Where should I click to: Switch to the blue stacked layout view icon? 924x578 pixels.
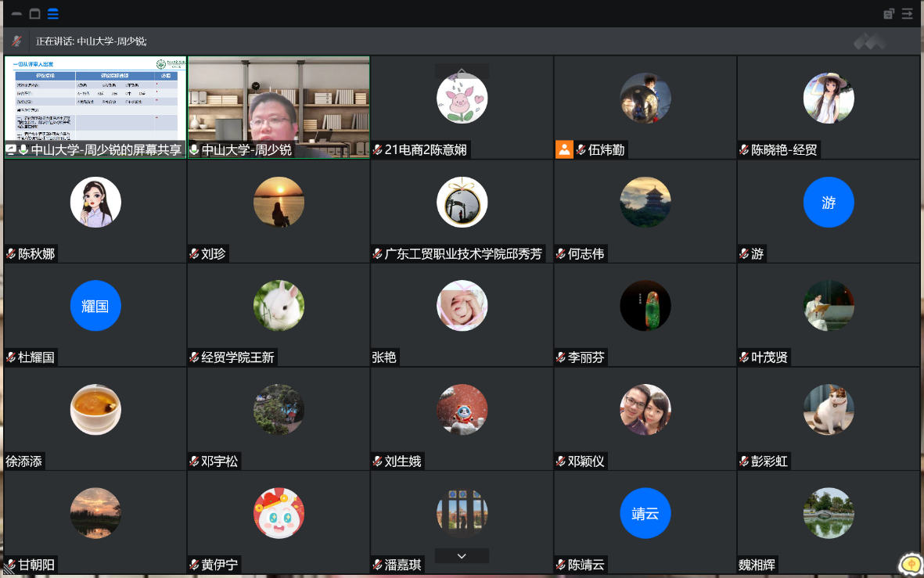coord(52,13)
